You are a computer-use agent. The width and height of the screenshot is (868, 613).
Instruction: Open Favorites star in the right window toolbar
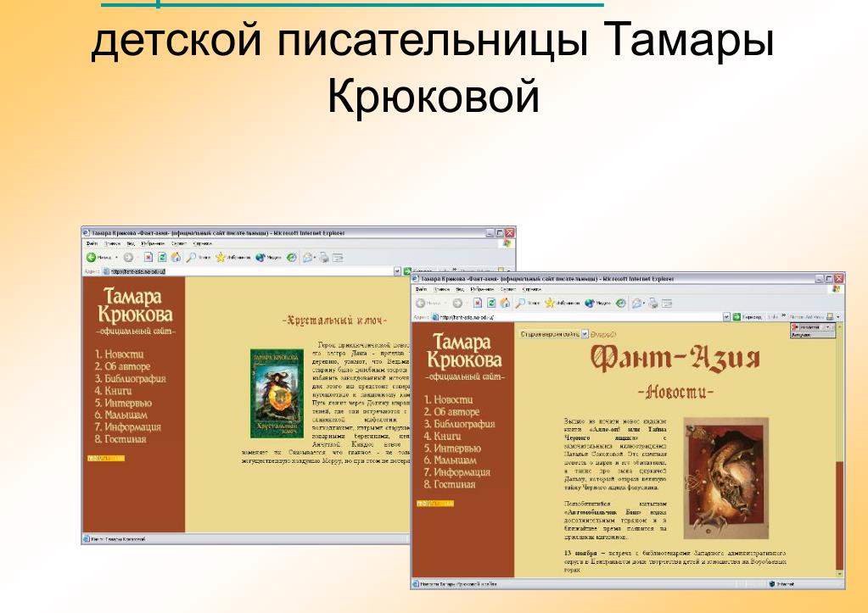(562, 304)
